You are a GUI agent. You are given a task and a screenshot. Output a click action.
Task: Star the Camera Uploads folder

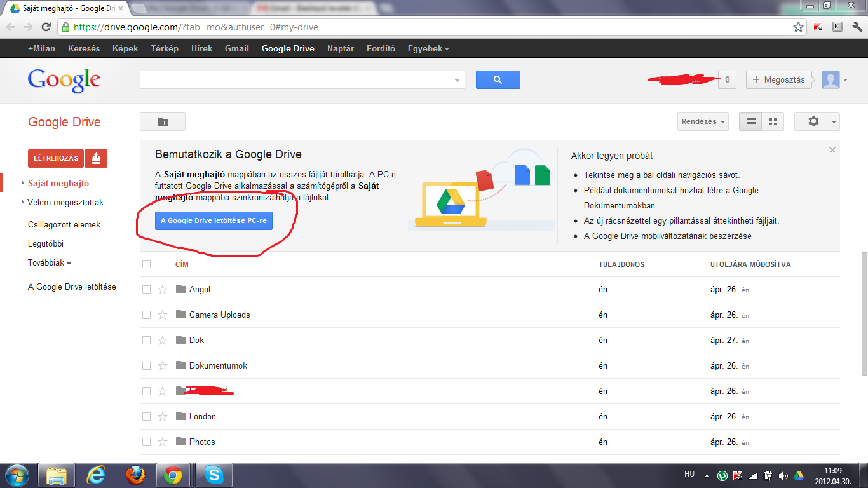pyautogui.click(x=163, y=315)
